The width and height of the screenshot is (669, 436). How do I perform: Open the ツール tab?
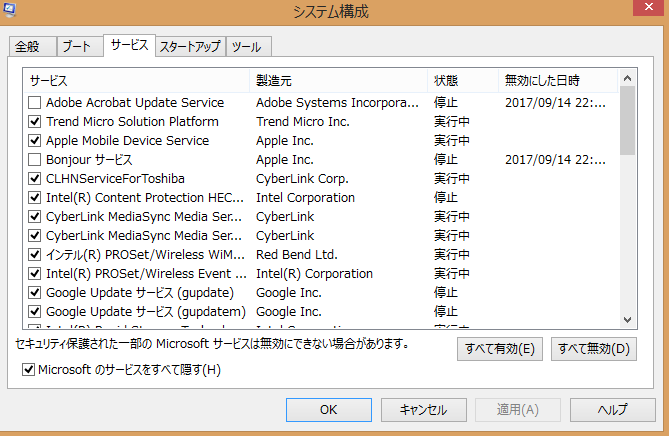(x=247, y=47)
